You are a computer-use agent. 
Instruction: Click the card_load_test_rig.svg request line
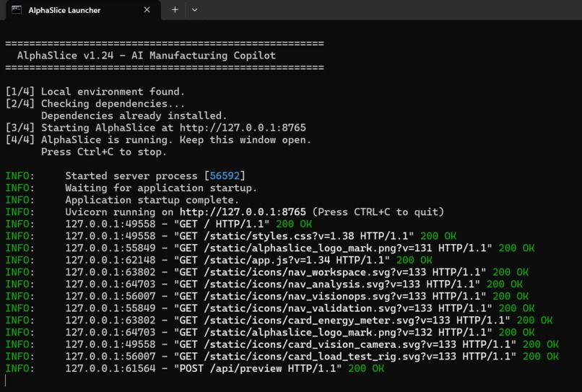(282, 357)
